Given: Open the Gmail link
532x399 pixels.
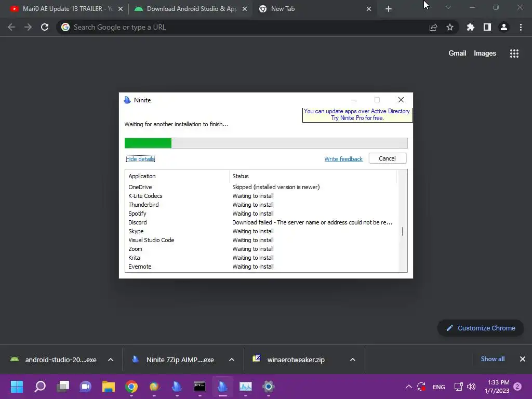Looking at the screenshot, I should tap(457, 54).
